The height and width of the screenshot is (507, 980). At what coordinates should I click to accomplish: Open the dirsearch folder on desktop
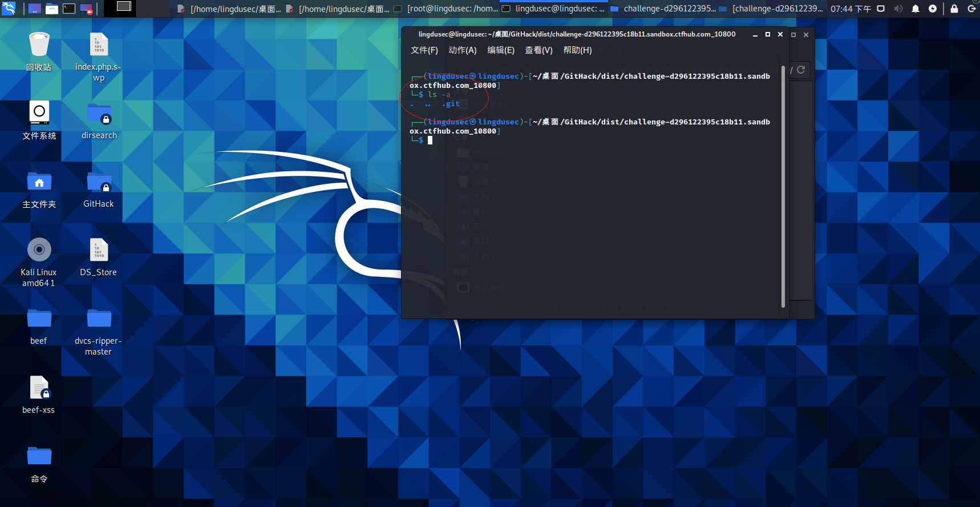[x=99, y=120]
